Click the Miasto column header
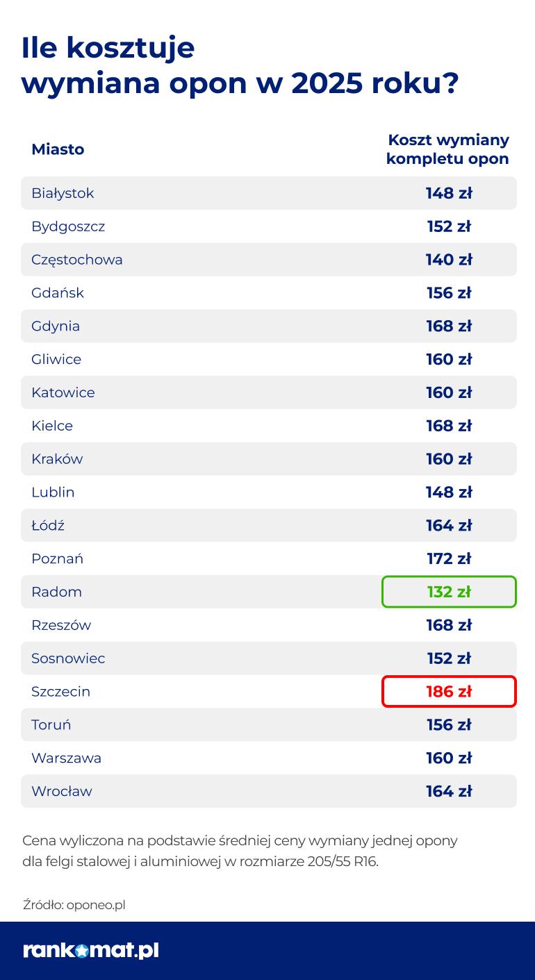 (x=58, y=149)
